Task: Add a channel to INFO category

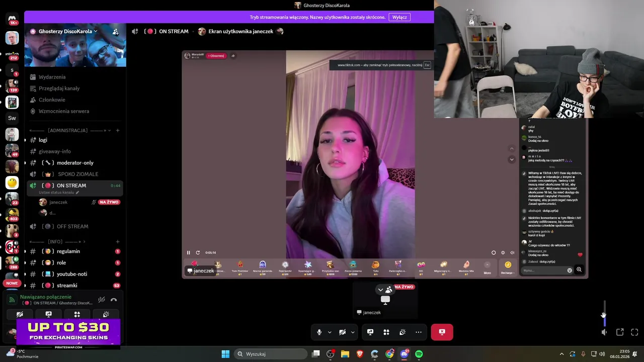Action: (118, 242)
